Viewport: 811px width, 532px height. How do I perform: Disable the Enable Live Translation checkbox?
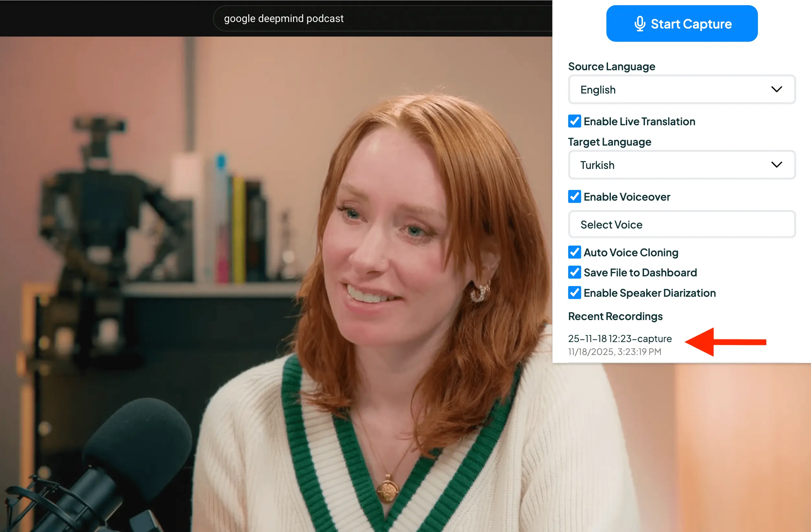pos(575,121)
